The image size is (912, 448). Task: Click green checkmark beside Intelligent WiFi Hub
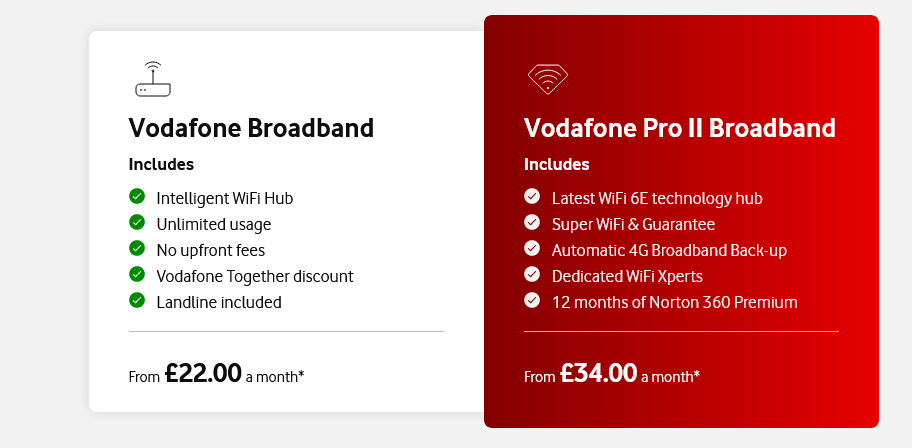(137, 196)
